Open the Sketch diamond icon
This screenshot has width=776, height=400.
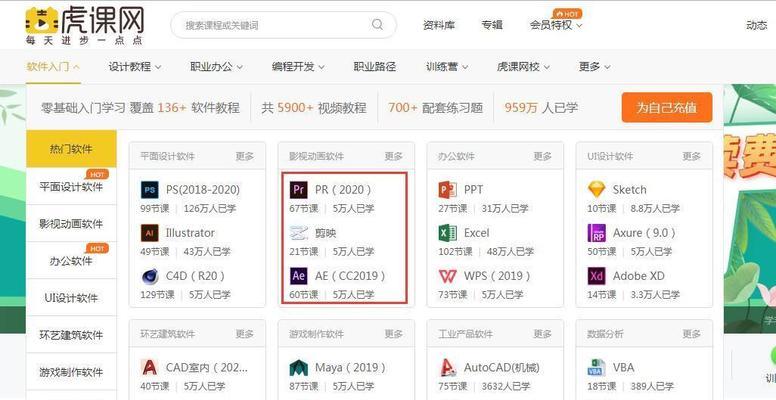[596, 190]
